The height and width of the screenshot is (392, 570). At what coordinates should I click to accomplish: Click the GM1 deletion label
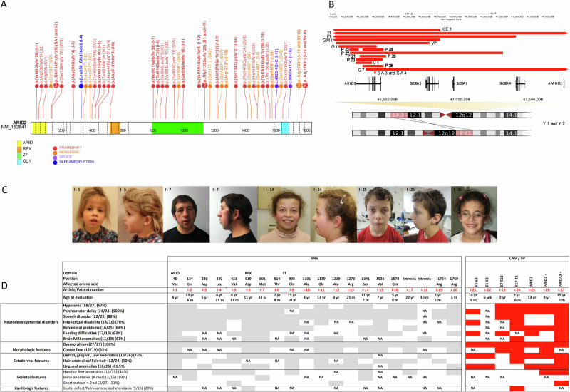328,41
